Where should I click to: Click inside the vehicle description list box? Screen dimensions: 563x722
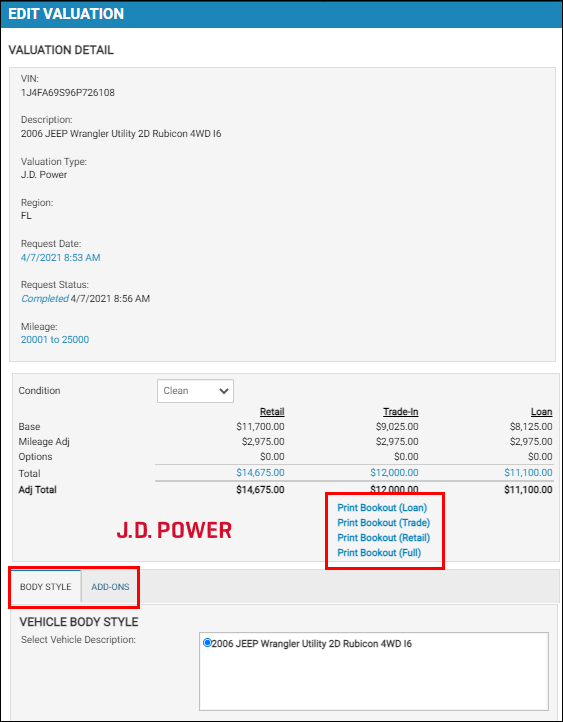point(374,671)
